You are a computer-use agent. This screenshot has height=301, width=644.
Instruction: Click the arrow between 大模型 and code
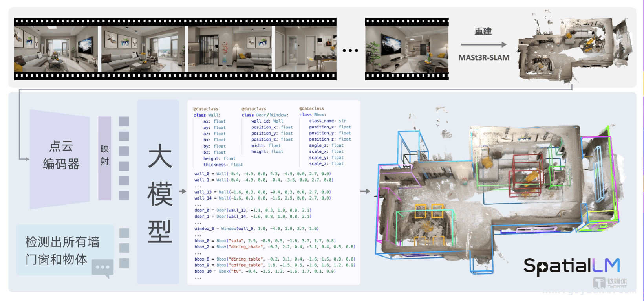pyautogui.click(x=183, y=191)
